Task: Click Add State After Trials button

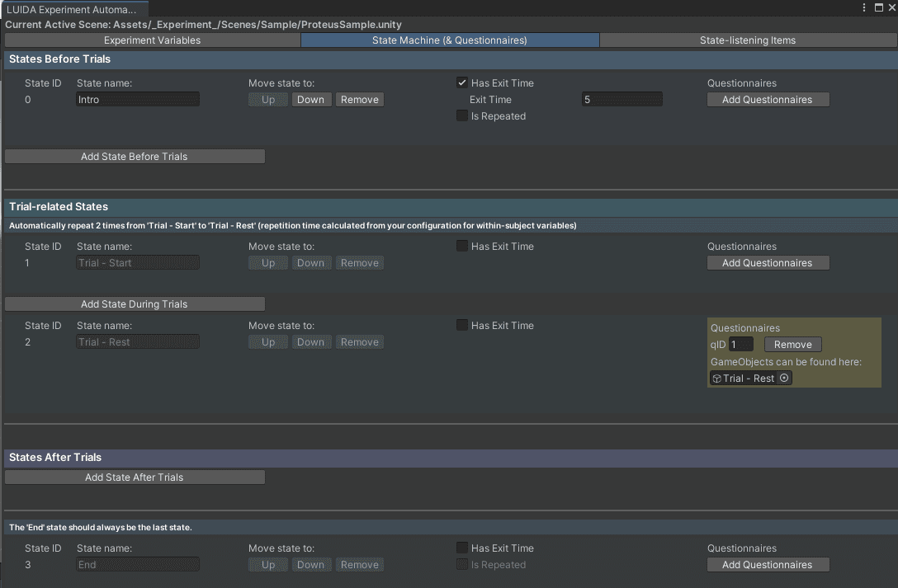Action: click(135, 477)
